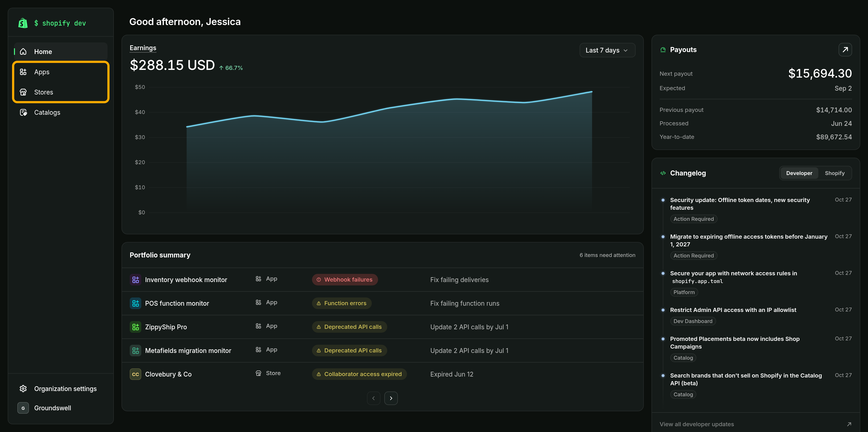Viewport: 868px width, 432px height.
Task: Click ZippyShip Pro's Deprecated API calls badge
Action: pos(349,327)
